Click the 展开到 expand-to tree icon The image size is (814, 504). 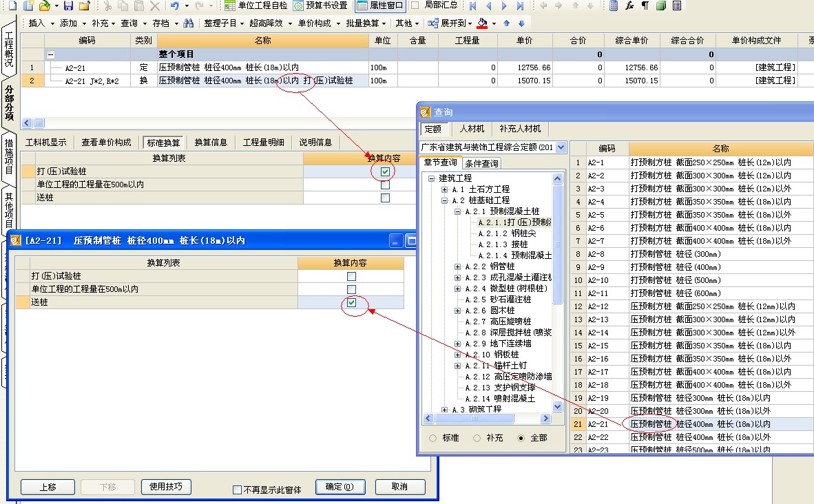(x=433, y=23)
